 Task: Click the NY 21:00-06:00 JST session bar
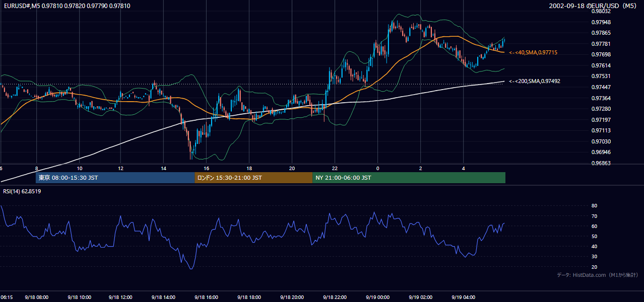coord(409,178)
